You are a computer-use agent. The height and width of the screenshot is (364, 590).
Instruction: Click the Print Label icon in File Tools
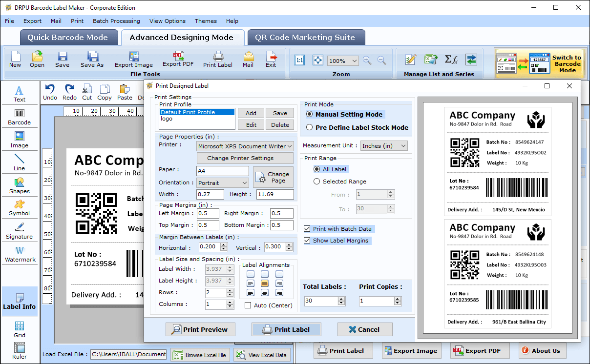pyautogui.click(x=218, y=60)
